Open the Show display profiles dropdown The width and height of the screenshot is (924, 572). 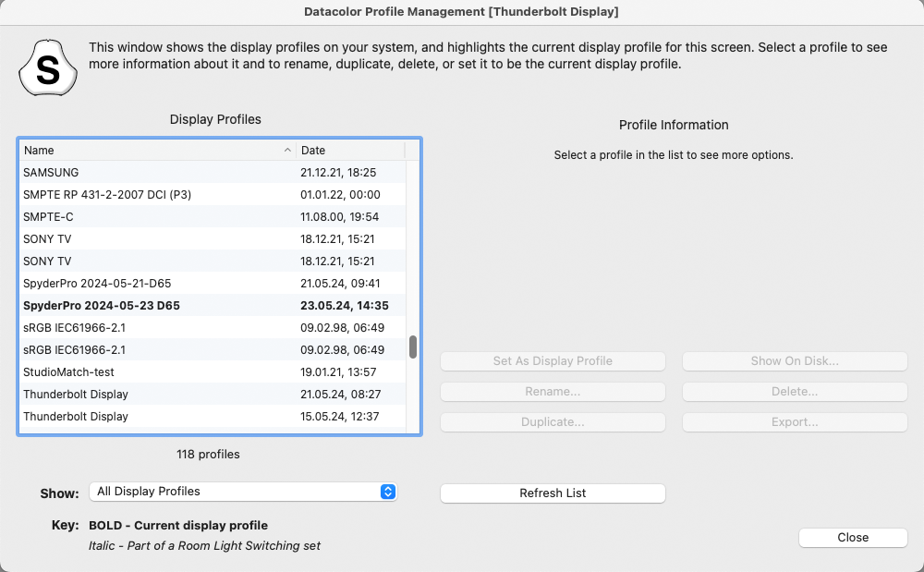click(243, 492)
